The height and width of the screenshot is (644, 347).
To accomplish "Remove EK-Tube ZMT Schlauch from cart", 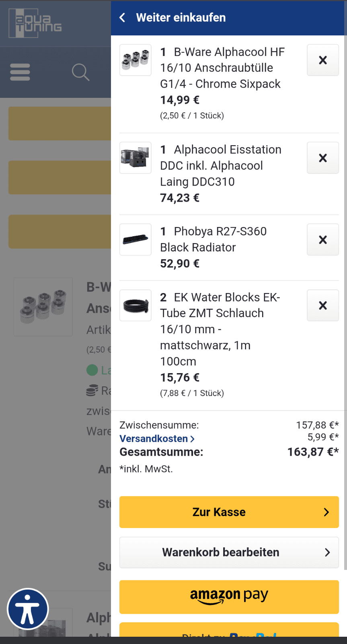I will [x=322, y=305].
